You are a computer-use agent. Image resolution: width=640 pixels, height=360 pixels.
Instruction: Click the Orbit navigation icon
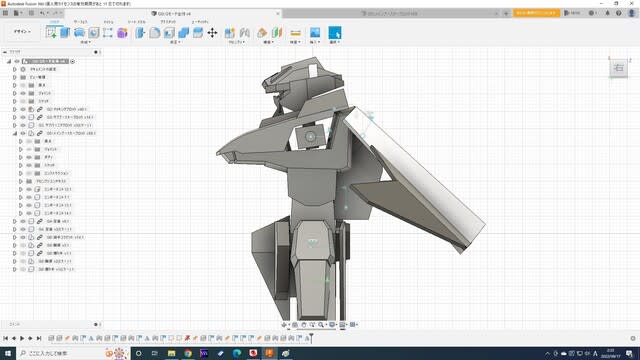pos(284,325)
